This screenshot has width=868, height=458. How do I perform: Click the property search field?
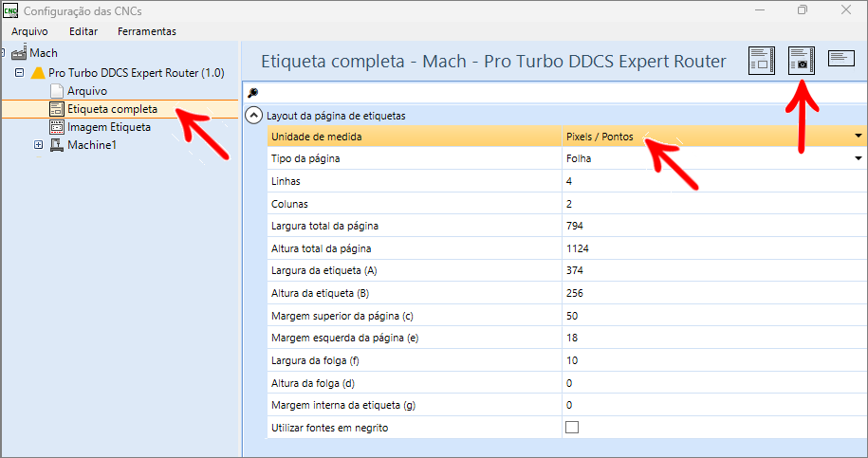click(554, 92)
